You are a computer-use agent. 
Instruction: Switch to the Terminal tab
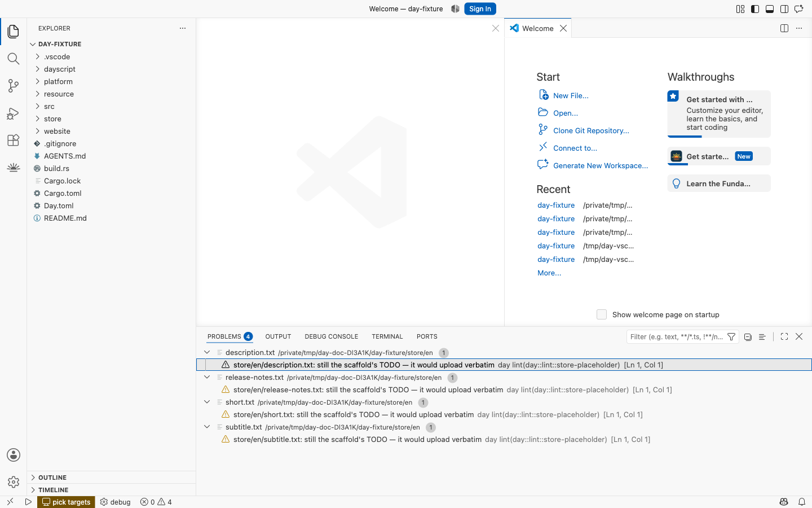pos(387,336)
